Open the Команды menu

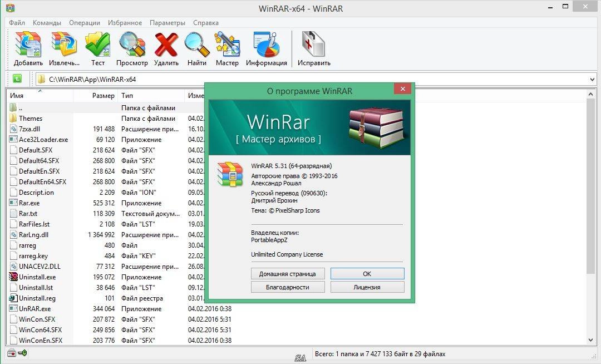(x=47, y=23)
